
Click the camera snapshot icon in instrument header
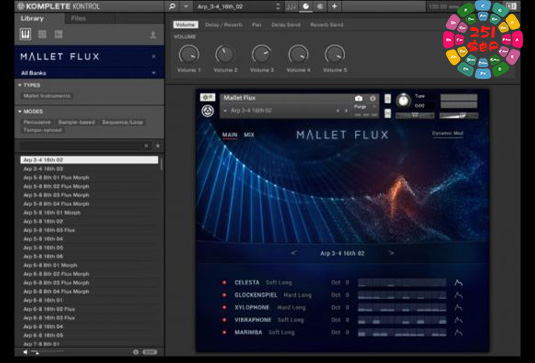pyautogui.click(x=358, y=99)
